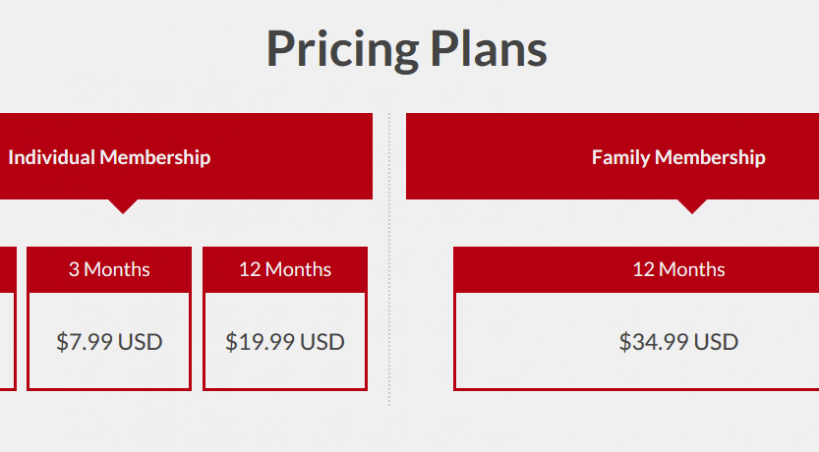This screenshot has height=452, width=819.
Task: Click the cut-off plan card's red header at left edge
Action: click(7, 269)
